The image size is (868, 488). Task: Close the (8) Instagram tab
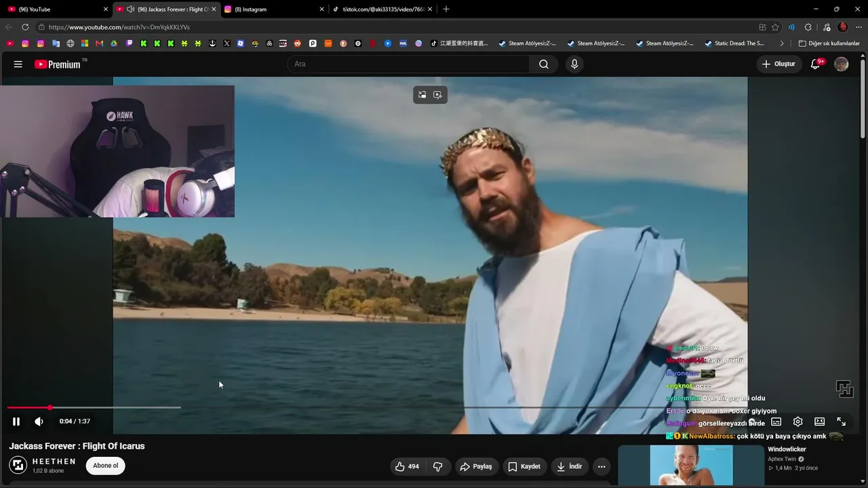pos(321,9)
